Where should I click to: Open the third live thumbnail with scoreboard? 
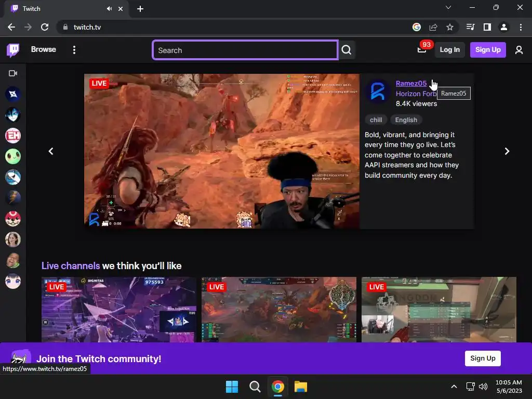[438, 310]
